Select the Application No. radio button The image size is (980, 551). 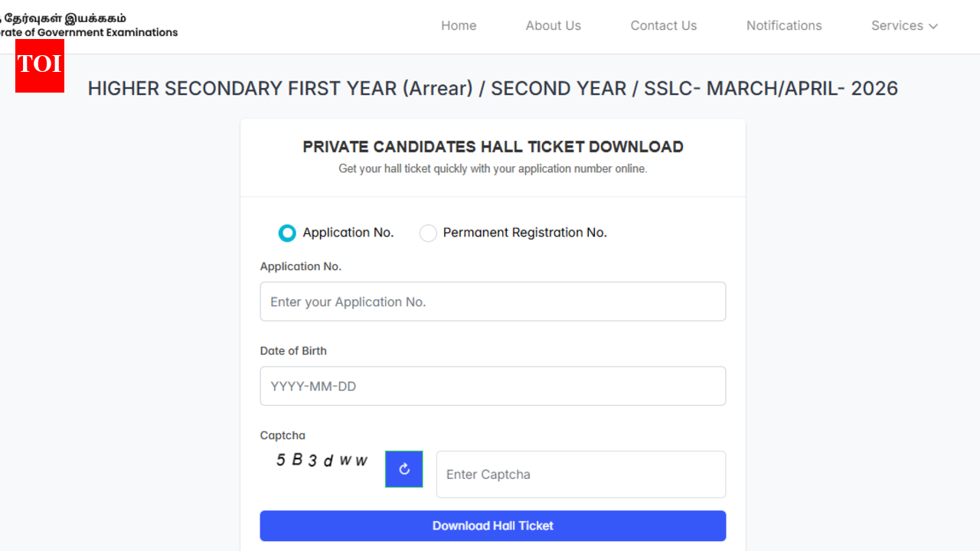[287, 233]
